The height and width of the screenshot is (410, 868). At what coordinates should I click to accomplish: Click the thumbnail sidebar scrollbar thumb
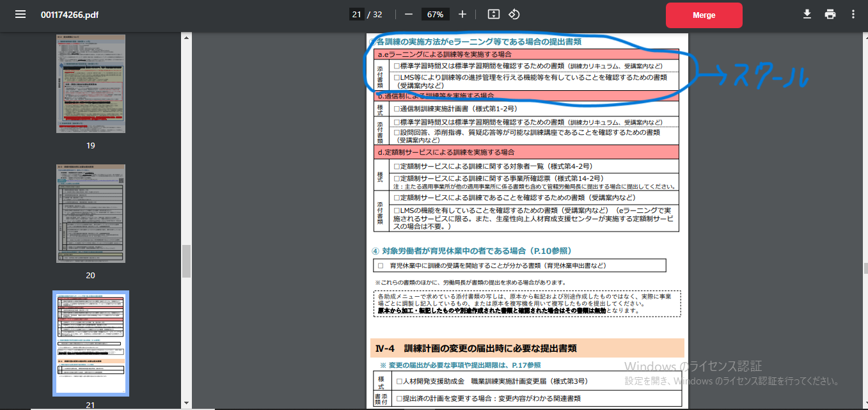187,261
